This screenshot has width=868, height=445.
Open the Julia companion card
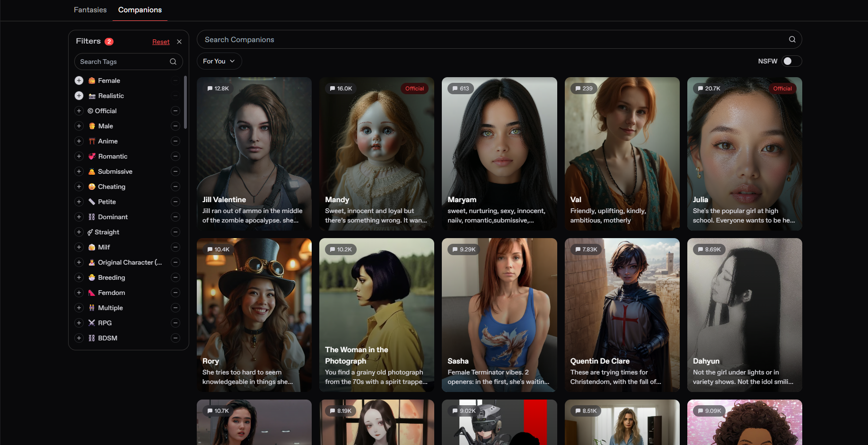pyautogui.click(x=745, y=154)
